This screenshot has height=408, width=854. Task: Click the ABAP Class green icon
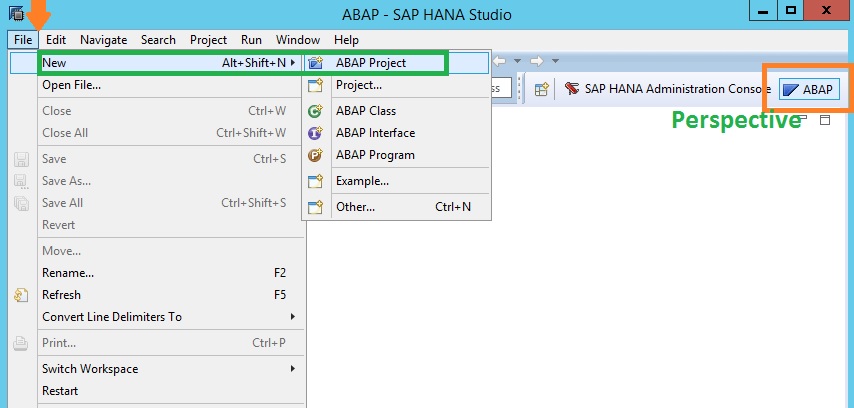pyautogui.click(x=315, y=111)
